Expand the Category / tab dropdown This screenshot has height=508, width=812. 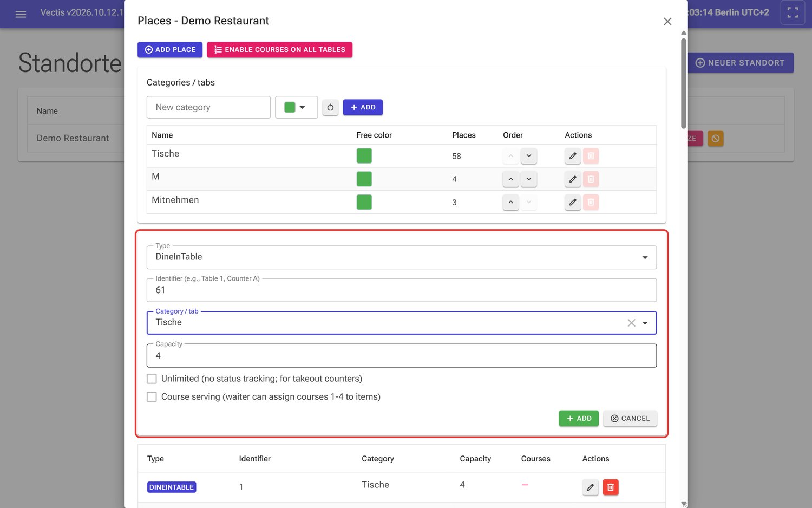[645, 323]
